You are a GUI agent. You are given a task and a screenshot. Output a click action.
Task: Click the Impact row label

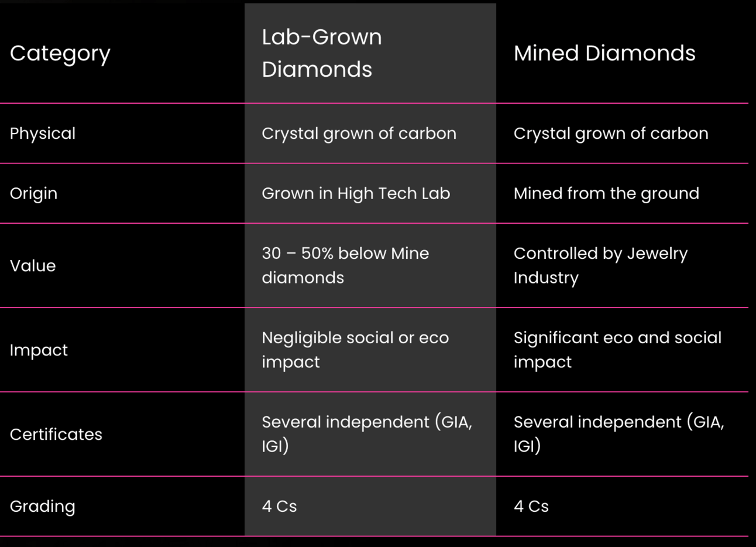39,350
